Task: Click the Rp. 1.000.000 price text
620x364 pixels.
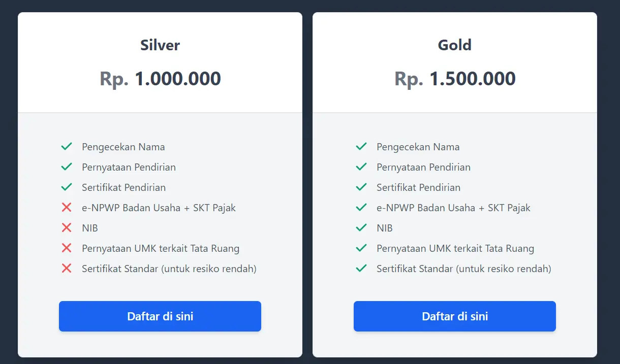Action: [160, 78]
